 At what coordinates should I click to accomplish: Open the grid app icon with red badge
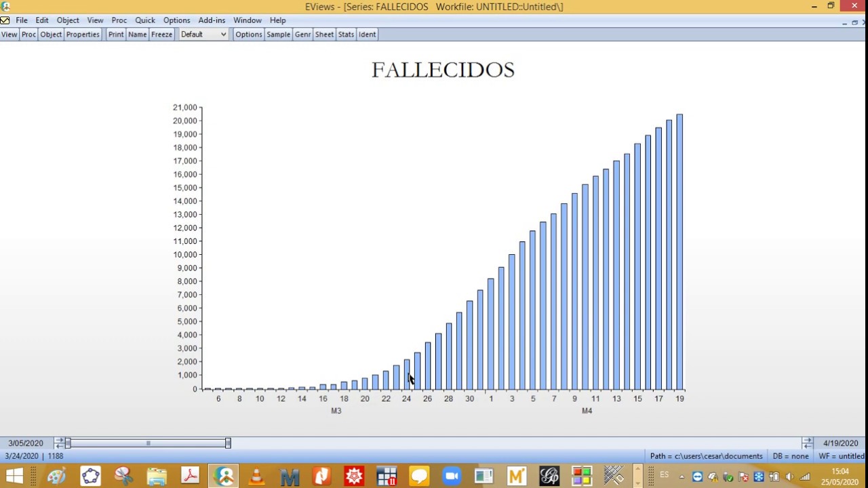[x=387, y=476]
